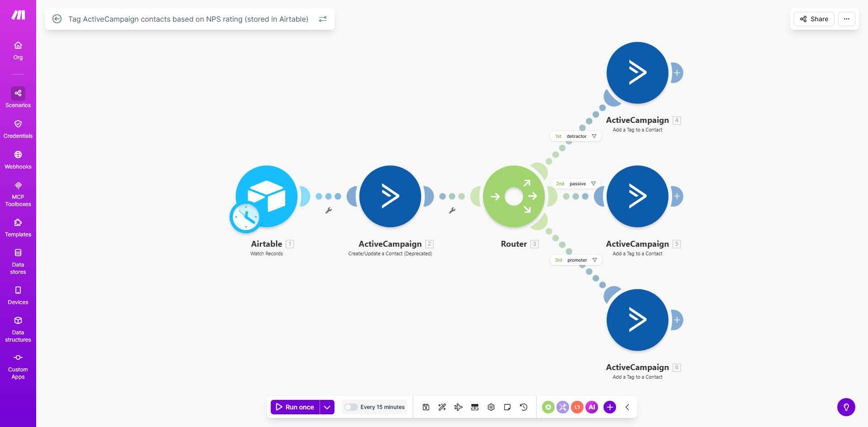The width and height of the screenshot is (868, 427).
Task: Click the "Airtable" module label
Action: point(266,244)
